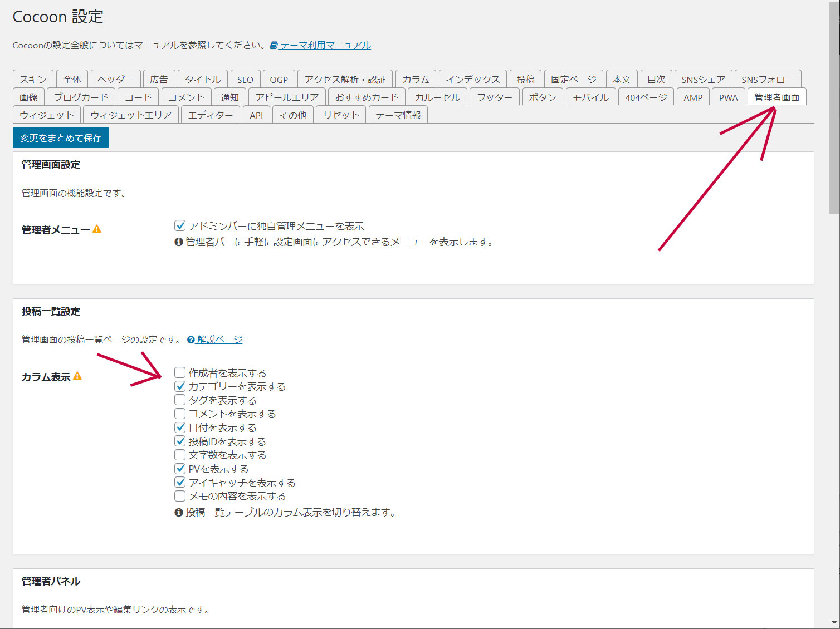The width and height of the screenshot is (840, 629).
Task: Click the page vertical scrollbar thumb
Action: tap(834, 108)
